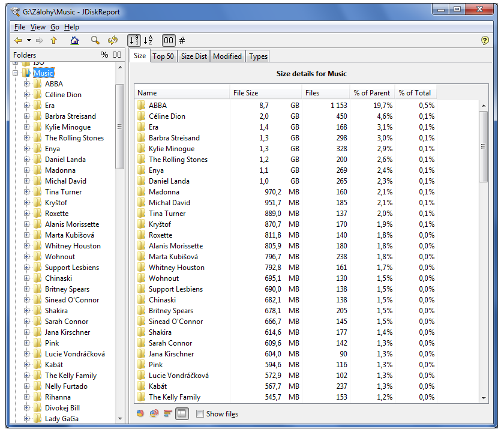Screen dimensions: 504x432
Task: Click the Home icon in the toolbar
Action: pyautogui.click(x=74, y=41)
